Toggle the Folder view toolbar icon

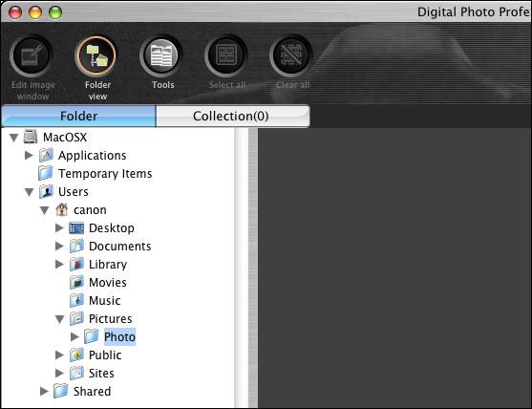(96, 55)
